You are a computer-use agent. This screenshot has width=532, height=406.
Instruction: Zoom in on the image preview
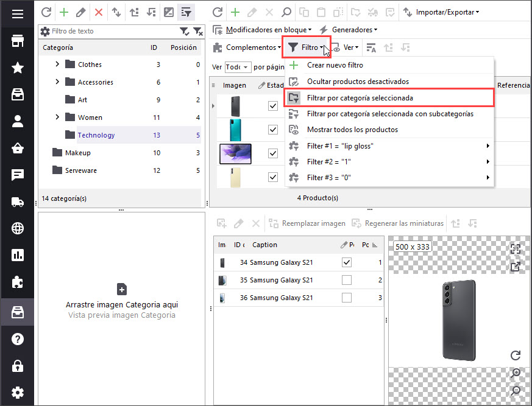(516, 373)
